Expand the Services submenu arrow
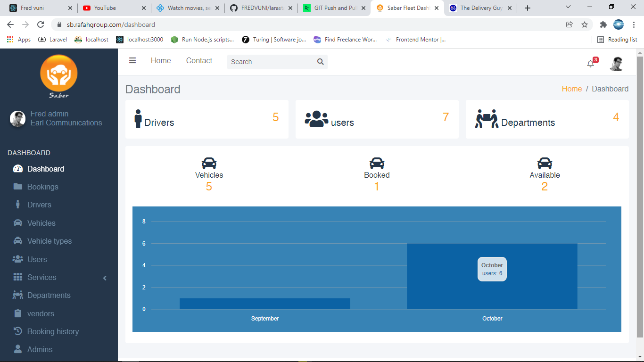This screenshot has width=644, height=362. [x=105, y=278]
